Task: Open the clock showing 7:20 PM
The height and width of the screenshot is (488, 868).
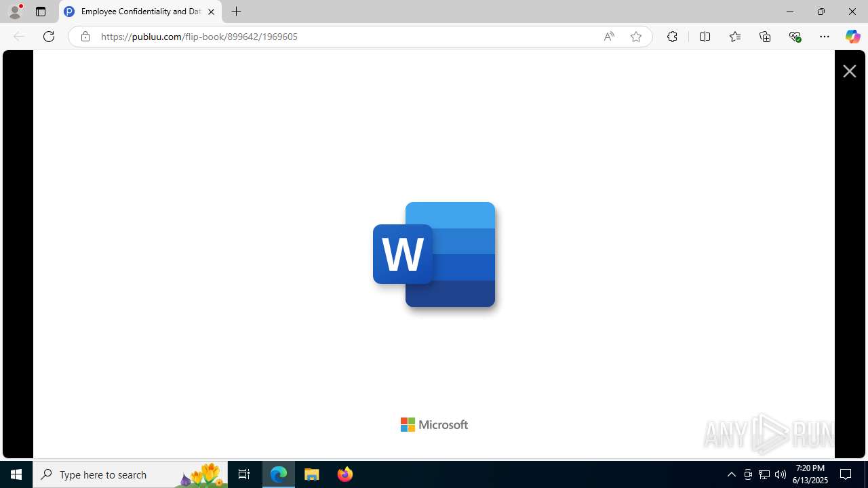Action: 810,474
